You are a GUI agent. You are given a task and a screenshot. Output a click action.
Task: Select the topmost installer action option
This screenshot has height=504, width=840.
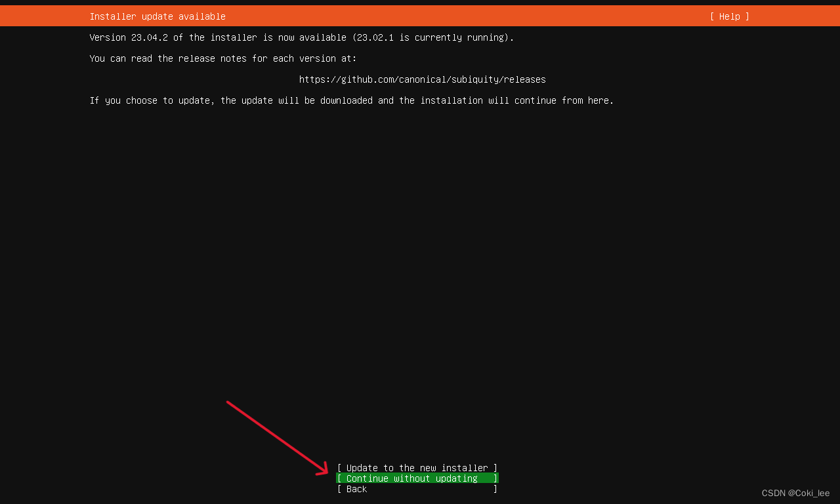tap(417, 467)
